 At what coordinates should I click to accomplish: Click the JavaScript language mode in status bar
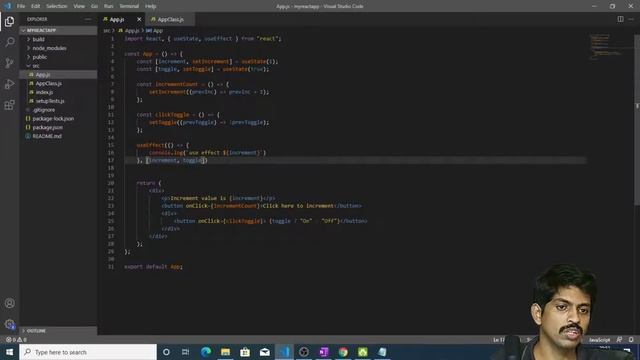tap(599, 340)
